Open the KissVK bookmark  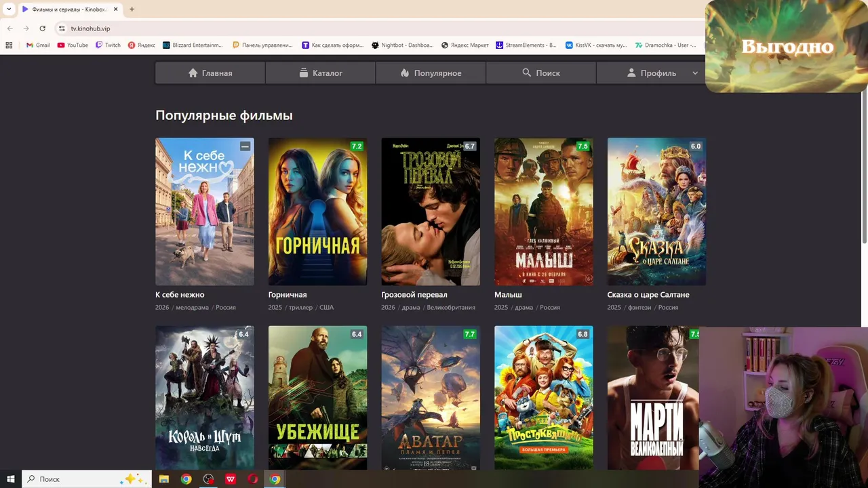(596, 45)
